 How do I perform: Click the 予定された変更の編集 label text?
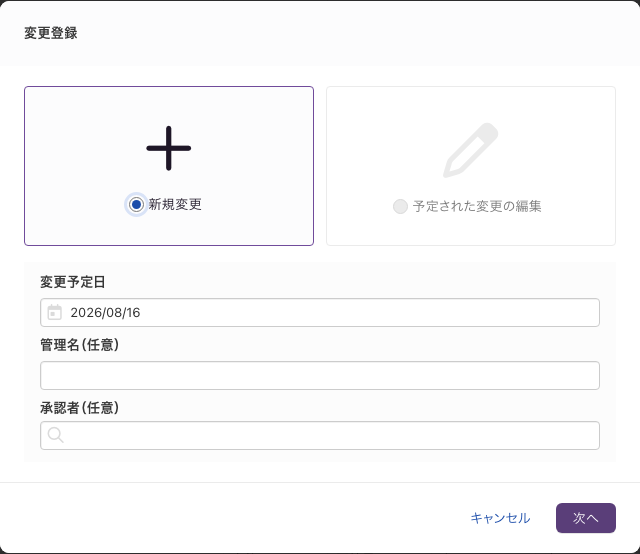[477, 206]
